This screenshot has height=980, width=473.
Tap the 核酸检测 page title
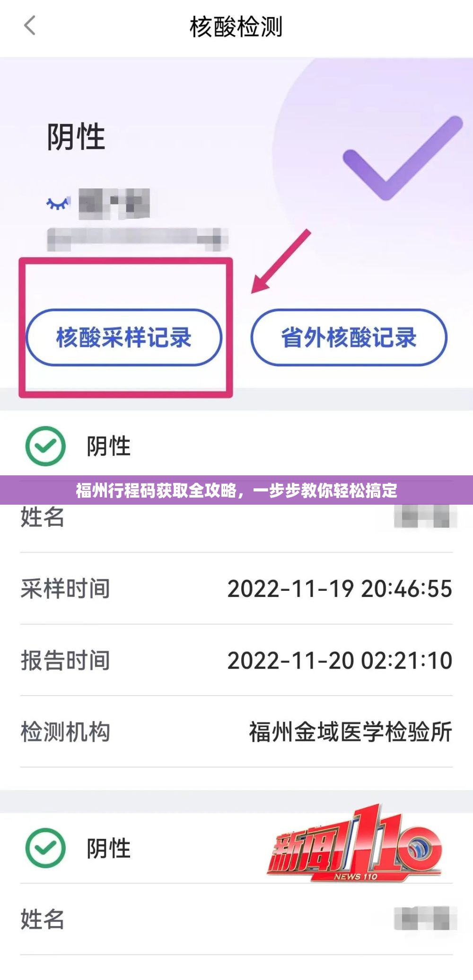236,27
